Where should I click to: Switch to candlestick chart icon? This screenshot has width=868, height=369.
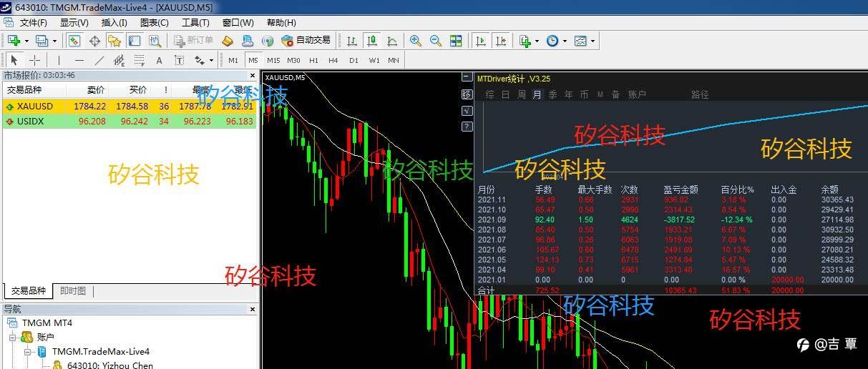[x=372, y=41]
